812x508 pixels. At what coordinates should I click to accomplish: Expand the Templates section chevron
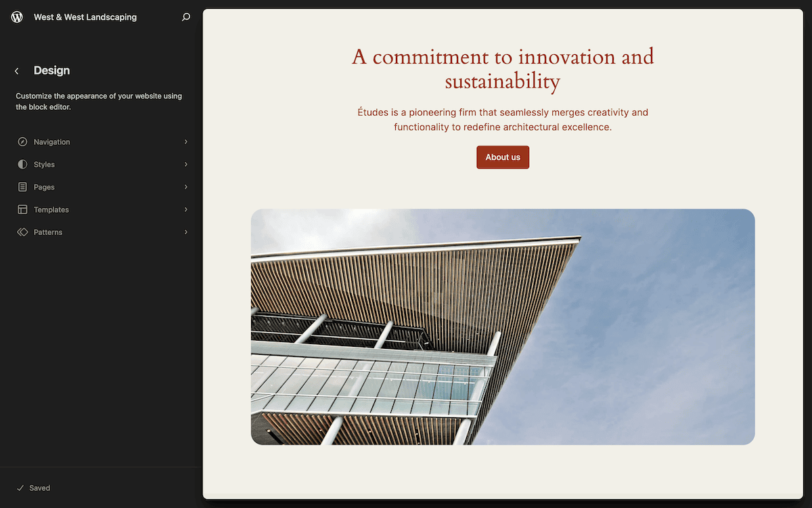click(185, 209)
